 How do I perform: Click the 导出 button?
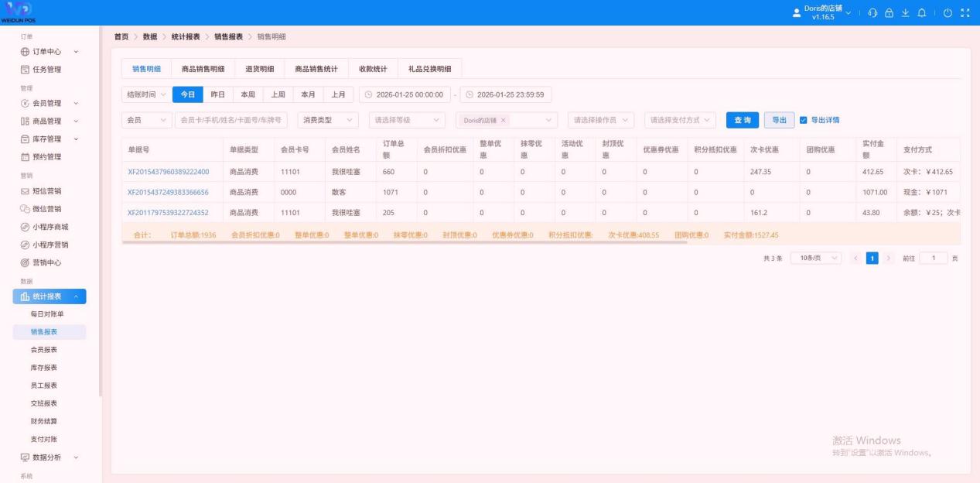[780, 120]
